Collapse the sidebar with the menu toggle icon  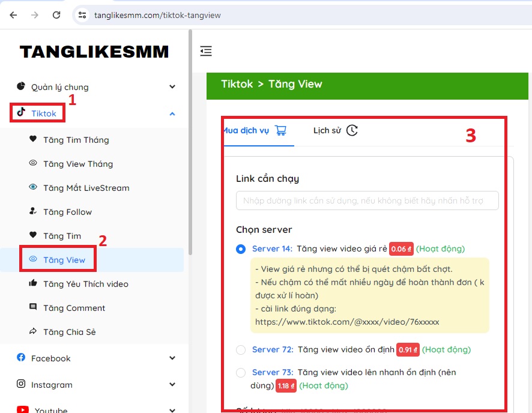coord(206,51)
